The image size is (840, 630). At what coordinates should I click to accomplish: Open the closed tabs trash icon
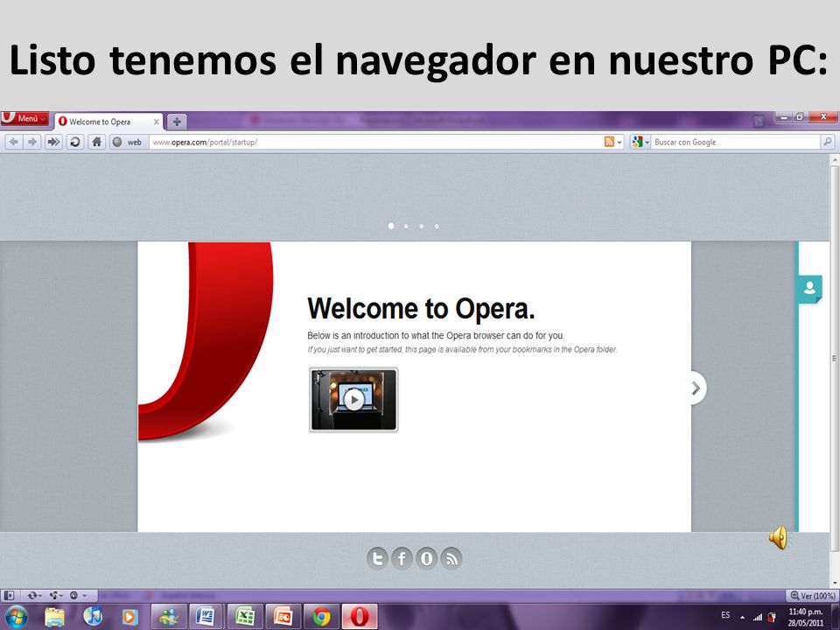[x=759, y=121]
